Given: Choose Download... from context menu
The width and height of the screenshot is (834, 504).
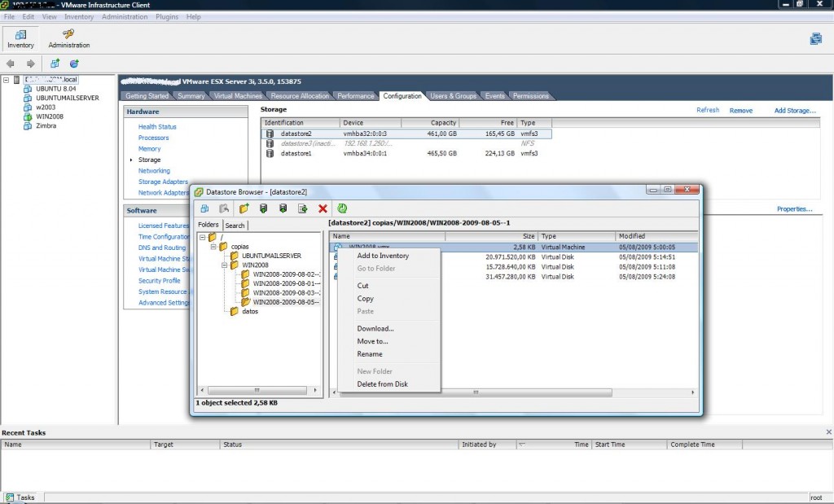Looking at the screenshot, I should (x=375, y=329).
